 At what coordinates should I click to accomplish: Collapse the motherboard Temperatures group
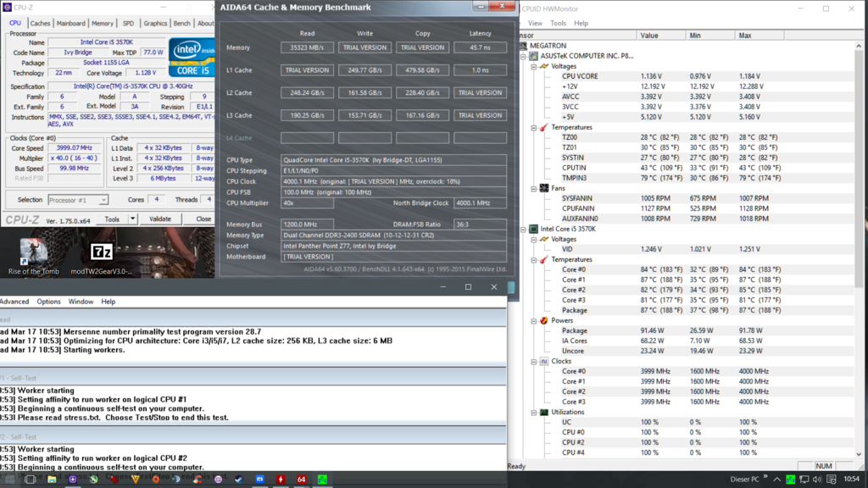[534, 127]
